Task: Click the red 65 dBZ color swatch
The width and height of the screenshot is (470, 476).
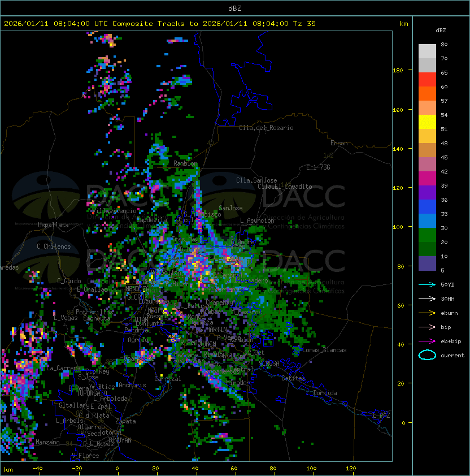Action: coord(427,80)
